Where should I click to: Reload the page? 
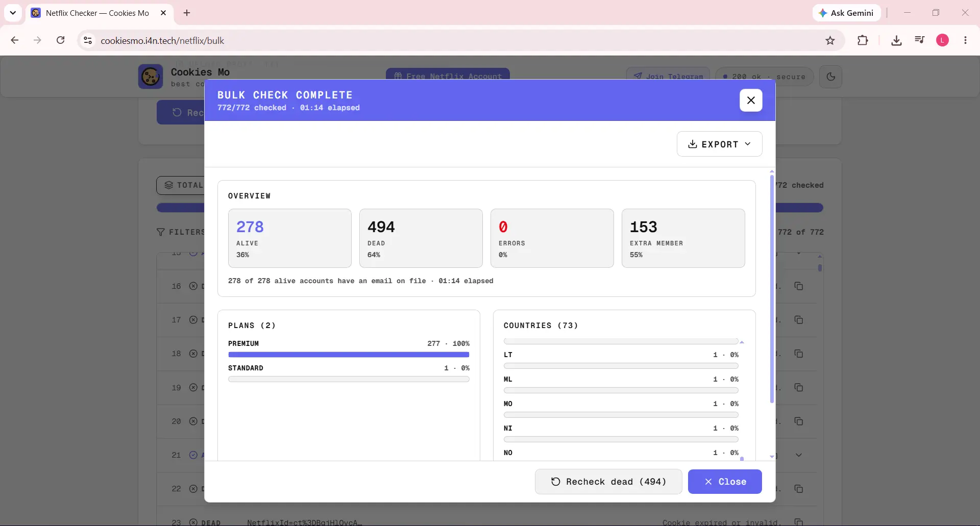(60, 40)
